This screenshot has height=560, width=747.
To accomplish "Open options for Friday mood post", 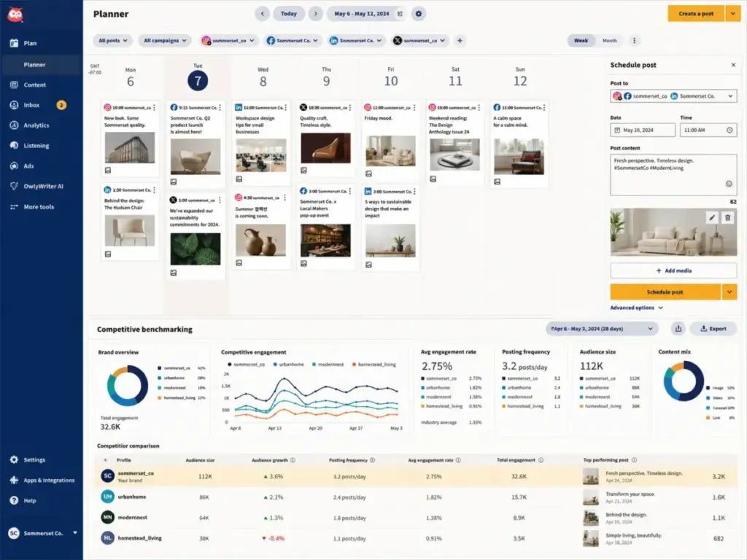I will [x=414, y=108].
